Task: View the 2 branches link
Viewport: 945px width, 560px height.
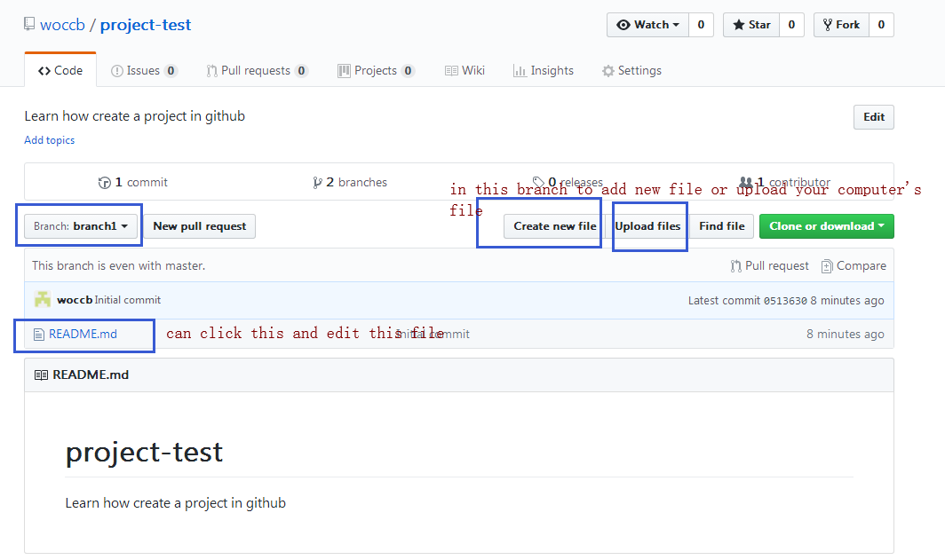Action: (x=350, y=182)
